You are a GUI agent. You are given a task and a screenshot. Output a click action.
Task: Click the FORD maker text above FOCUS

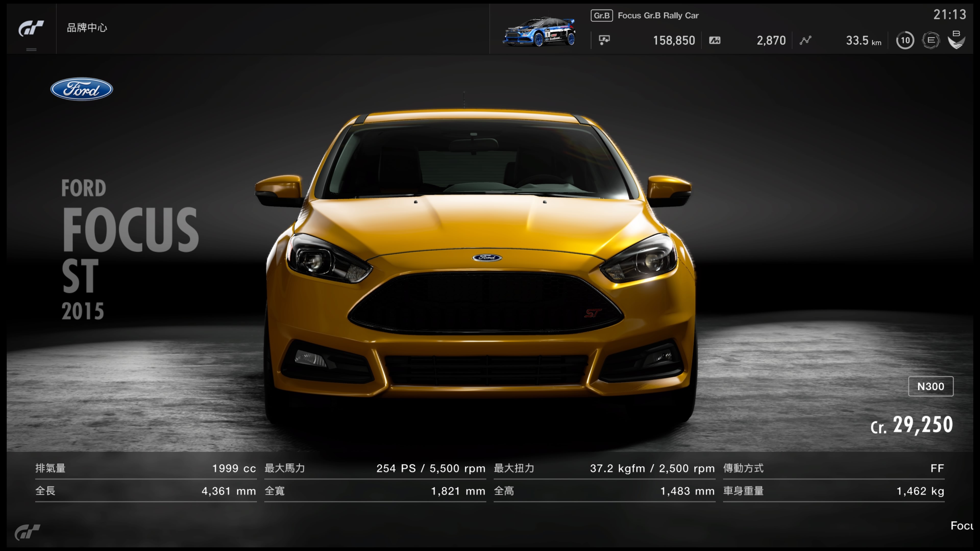click(x=84, y=188)
